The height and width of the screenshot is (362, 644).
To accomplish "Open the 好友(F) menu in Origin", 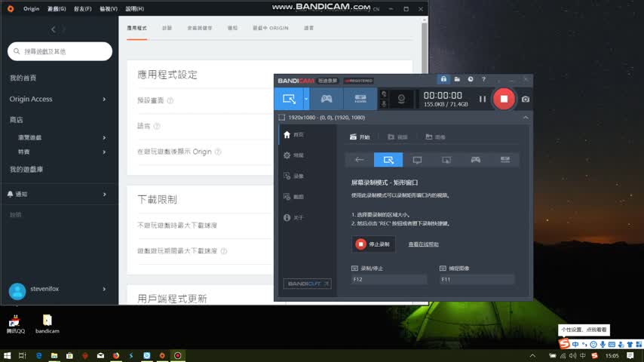I will (x=82, y=8).
